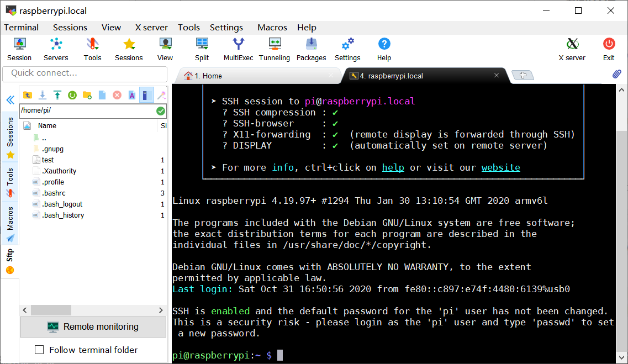The image size is (628, 364).
Task: Collapse the sidebar with the double chevron
Action: (x=10, y=100)
